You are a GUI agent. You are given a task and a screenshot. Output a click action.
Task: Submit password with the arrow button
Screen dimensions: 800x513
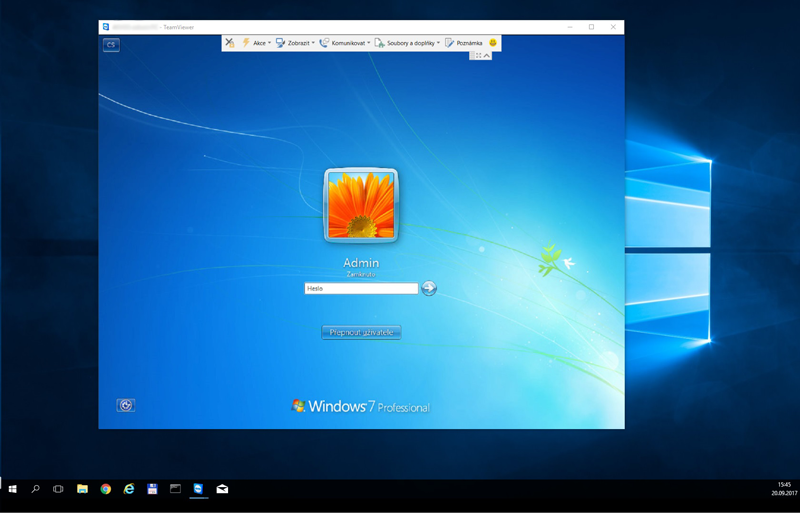click(x=429, y=288)
